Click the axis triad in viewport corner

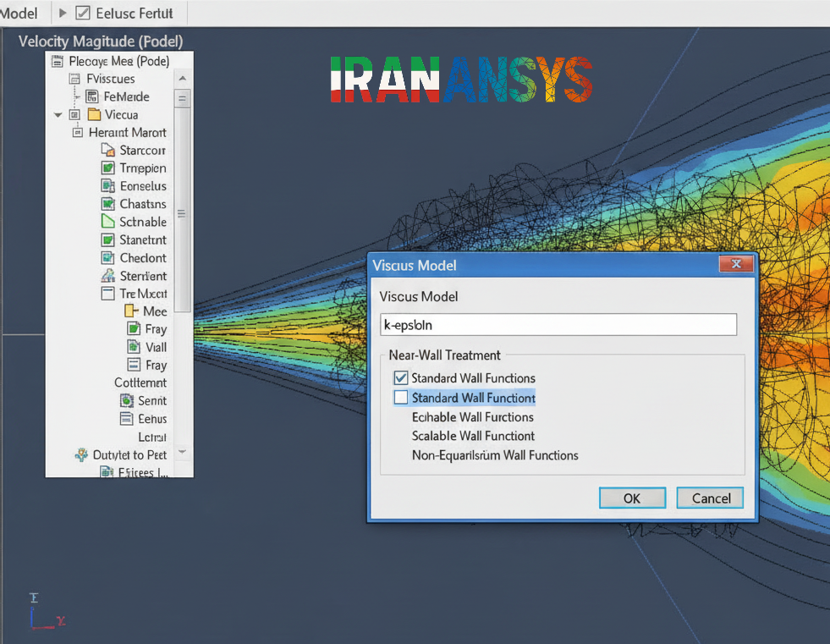[x=47, y=612]
